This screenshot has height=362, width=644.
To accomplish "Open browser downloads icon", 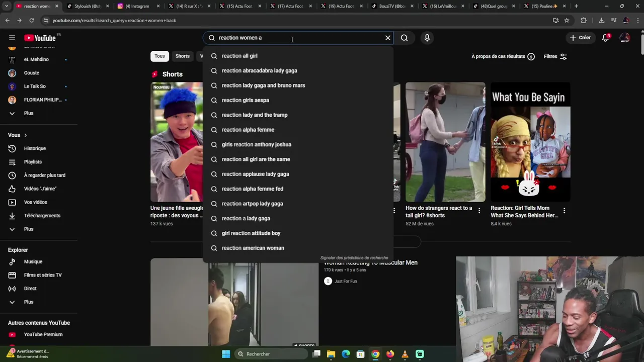I will (601, 21).
